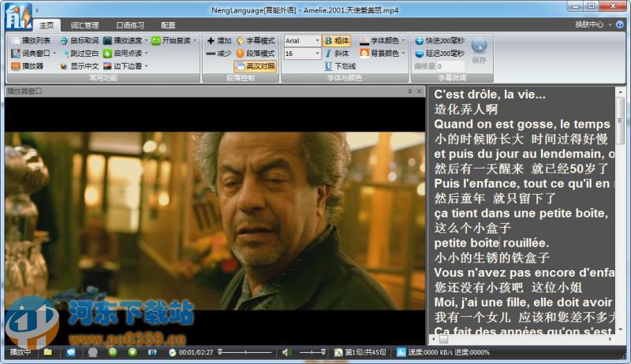Click 延迟200毫秒 delay subtitles

click(440, 53)
